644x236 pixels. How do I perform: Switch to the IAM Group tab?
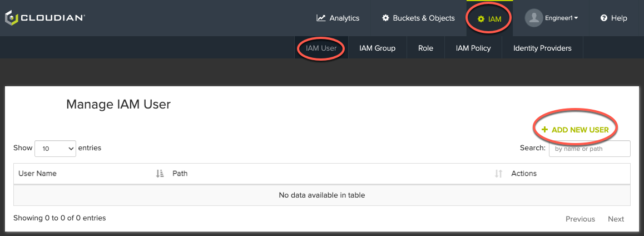click(377, 48)
